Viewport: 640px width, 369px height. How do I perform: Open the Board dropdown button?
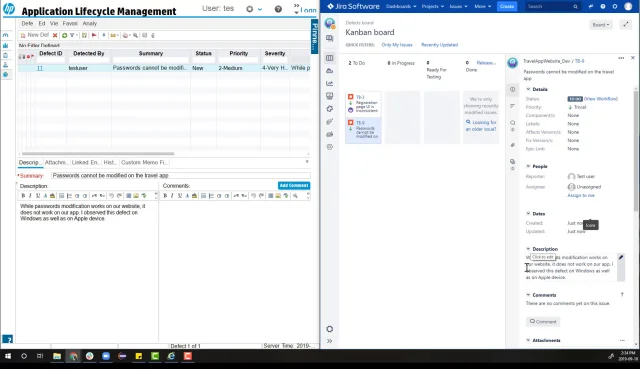click(601, 25)
